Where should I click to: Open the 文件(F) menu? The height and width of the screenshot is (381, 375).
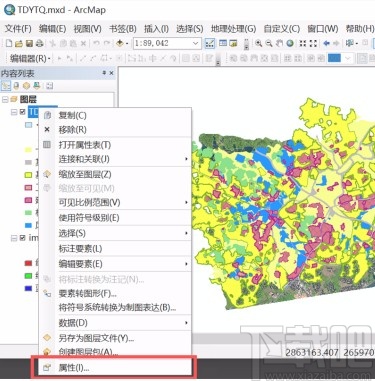[18, 29]
